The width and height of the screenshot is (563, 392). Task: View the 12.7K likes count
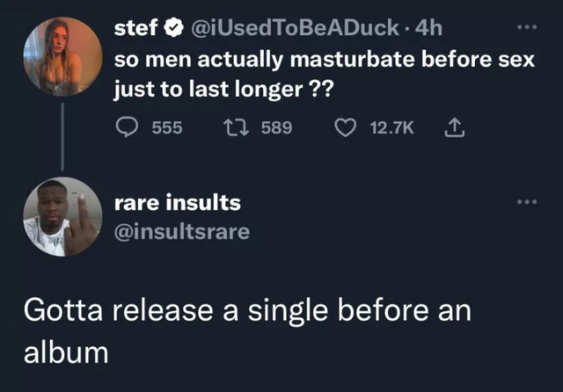coord(391,128)
